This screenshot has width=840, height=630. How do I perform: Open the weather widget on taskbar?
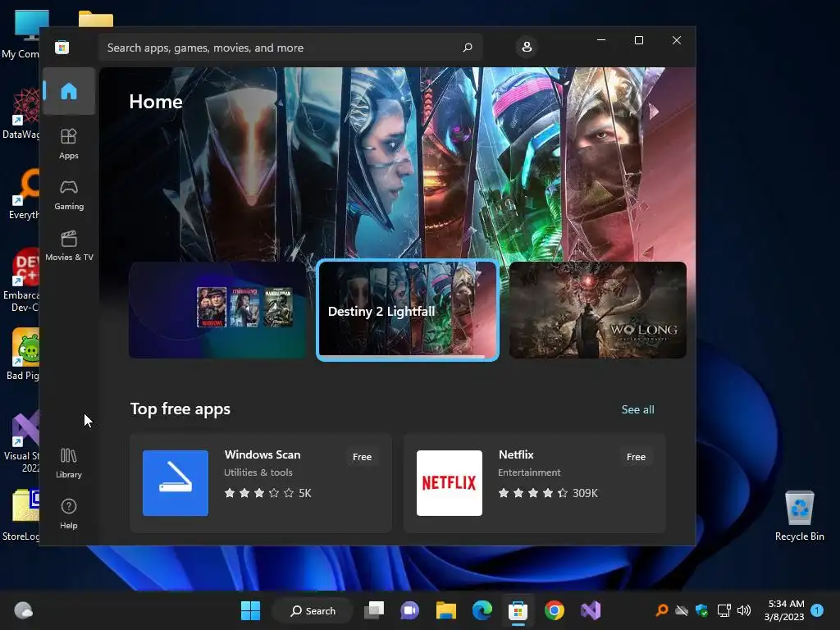[23, 610]
